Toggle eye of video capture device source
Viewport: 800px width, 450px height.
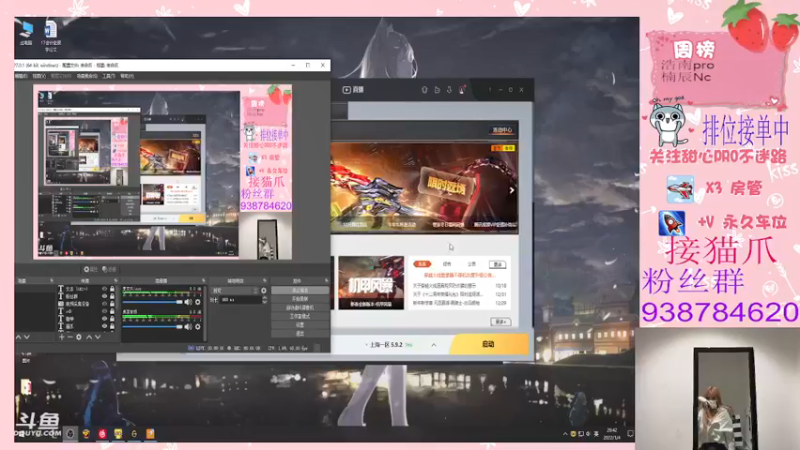104,304
